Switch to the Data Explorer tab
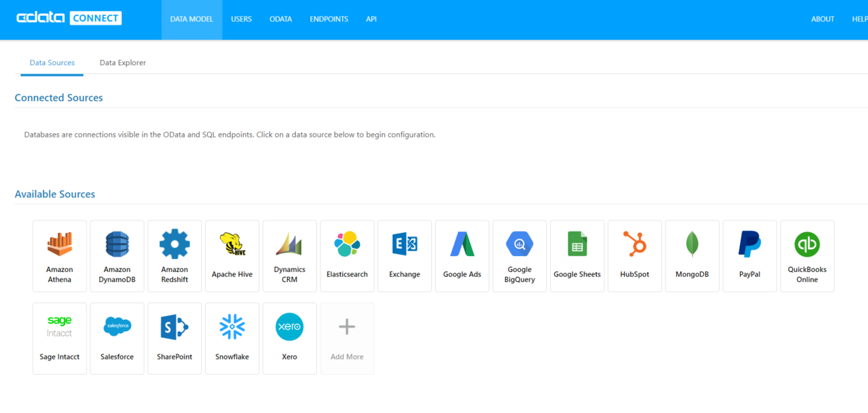 click(123, 63)
